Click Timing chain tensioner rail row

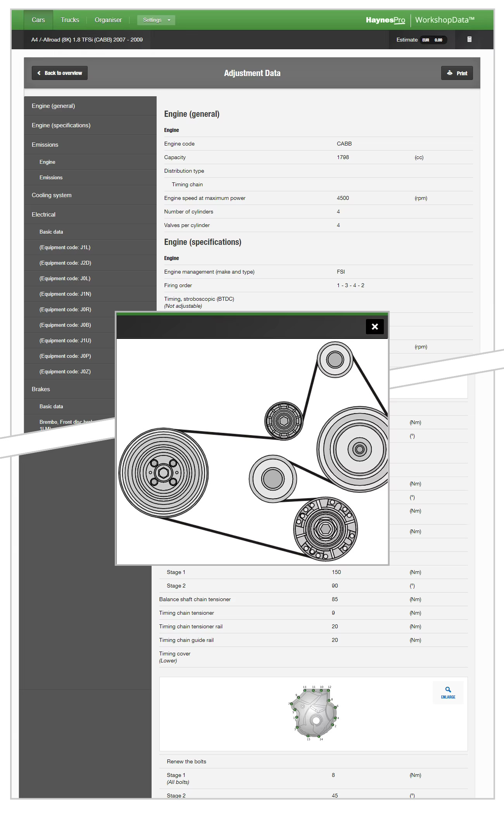point(313,626)
